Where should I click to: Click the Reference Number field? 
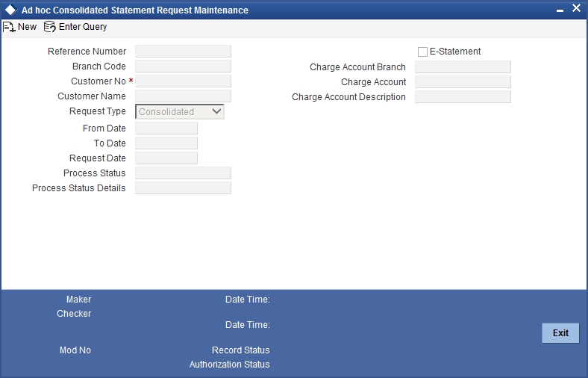(x=183, y=52)
